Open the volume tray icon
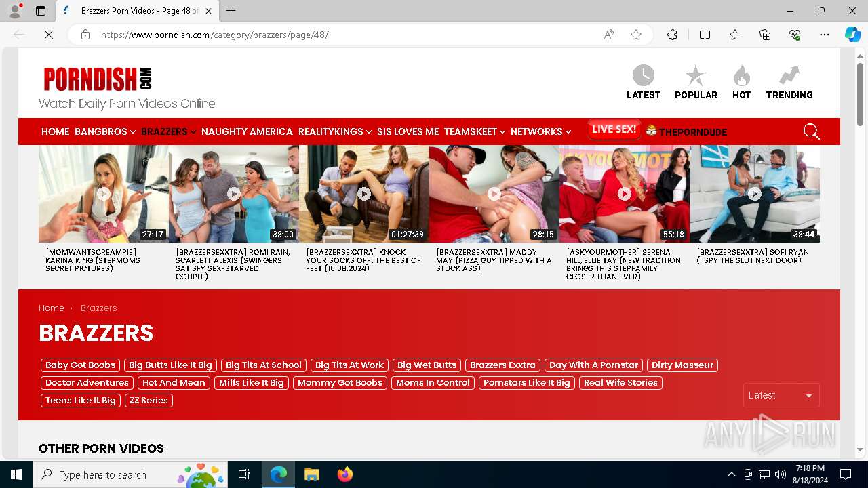The height and width of the screenshot is (488, 868). tap(781, 474)
